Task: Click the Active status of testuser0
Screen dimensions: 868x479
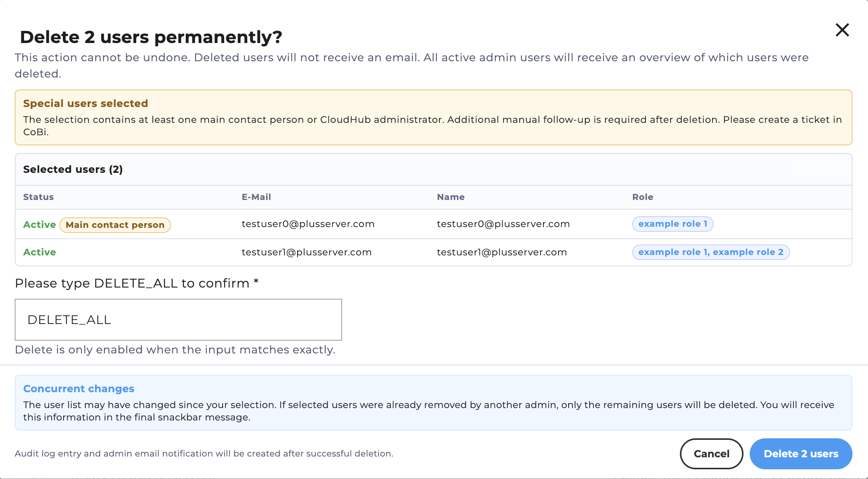Action: [40, 225]
